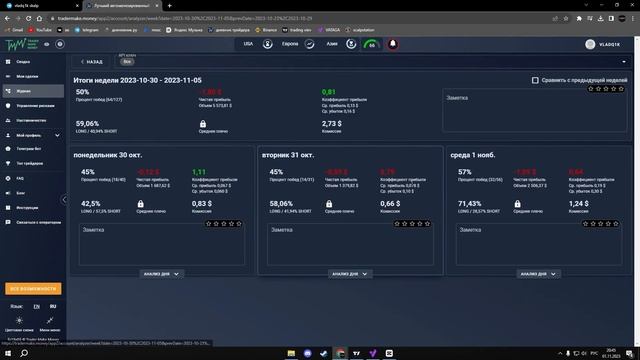The image size is (640, 360).
Task: Click the USA session icon
Action: point(267,44)
